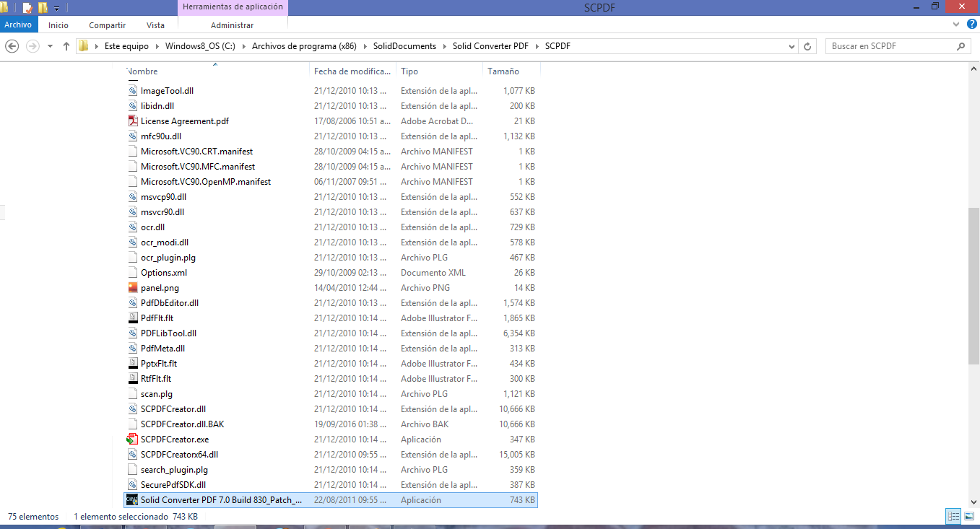
Task: Click the Forward navigation arrow
Action: tap(32, 46)
